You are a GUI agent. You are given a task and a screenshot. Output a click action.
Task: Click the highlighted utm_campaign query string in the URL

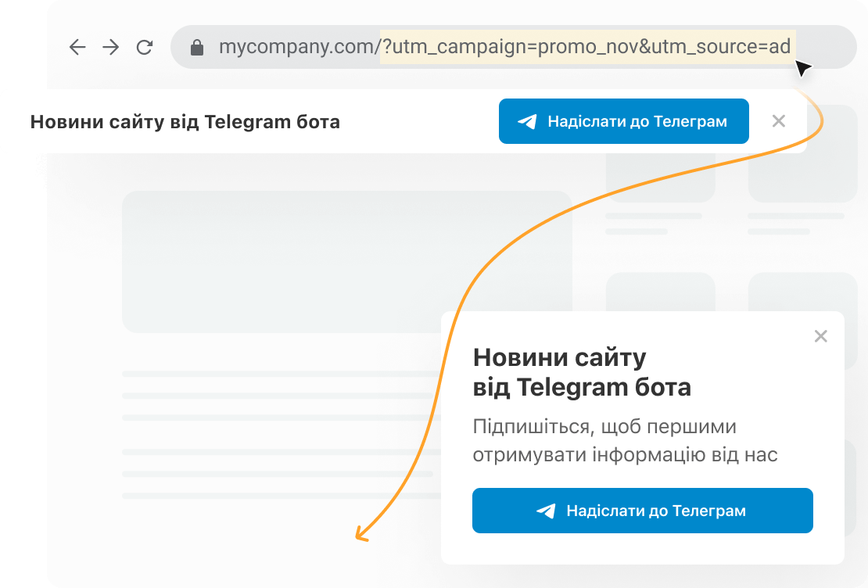[x=588, y=46]
